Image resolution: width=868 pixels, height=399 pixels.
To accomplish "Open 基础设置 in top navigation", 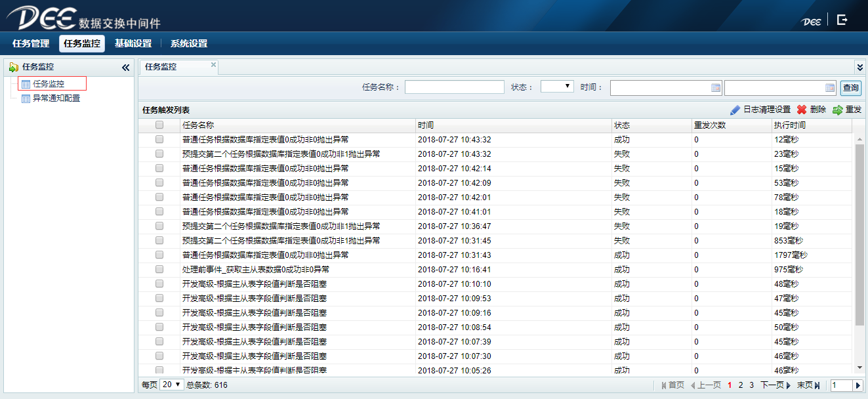I will 133,43.
